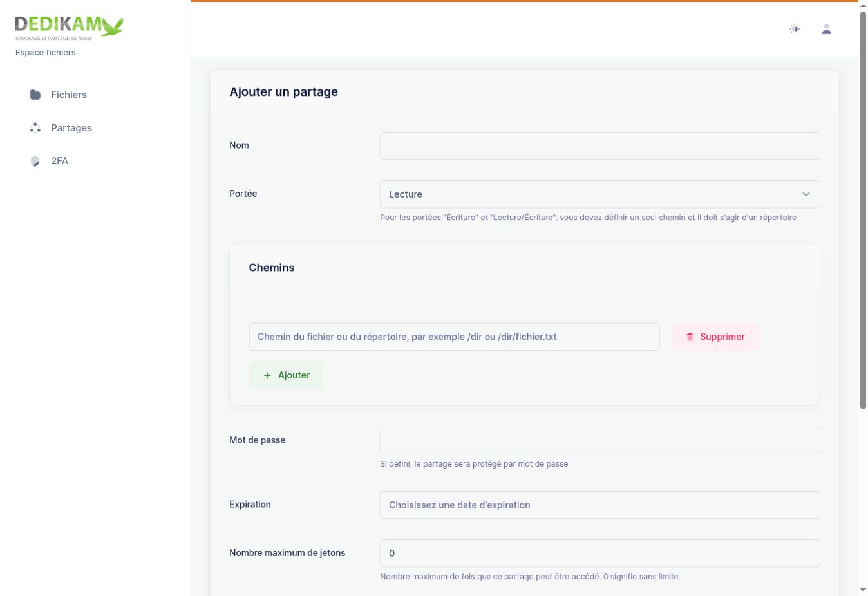Click the 'Nom' field label
Screen dimensions: 868x596
239,145
